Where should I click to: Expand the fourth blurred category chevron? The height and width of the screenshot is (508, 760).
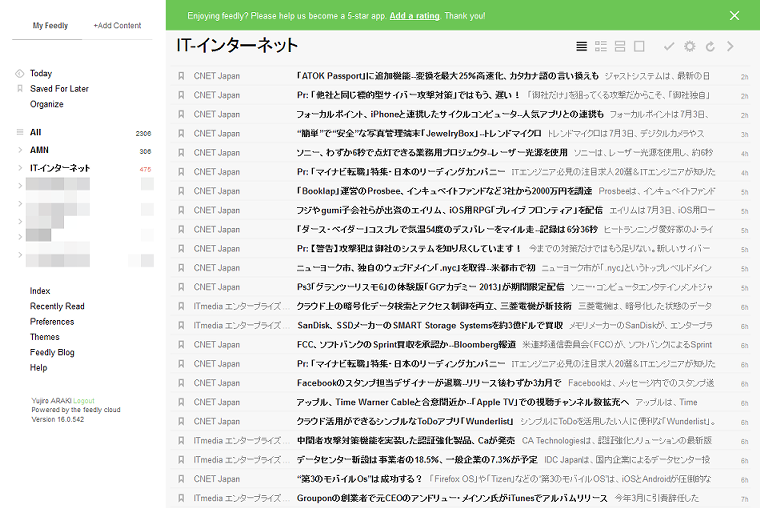[20, 237]
